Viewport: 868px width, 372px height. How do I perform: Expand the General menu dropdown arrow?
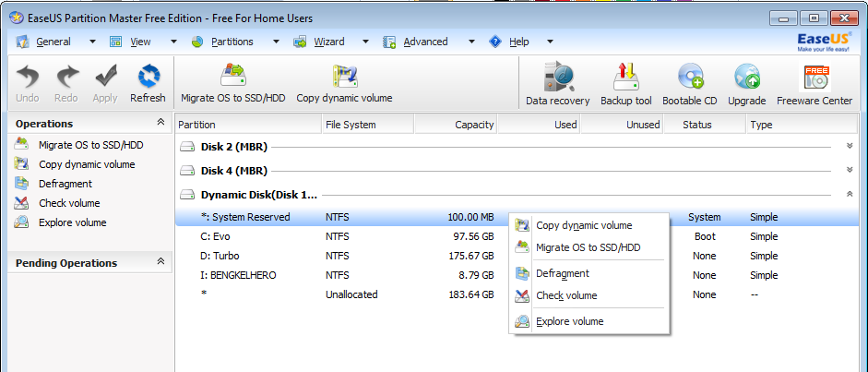pyautogui.click(x=92, y=42)
